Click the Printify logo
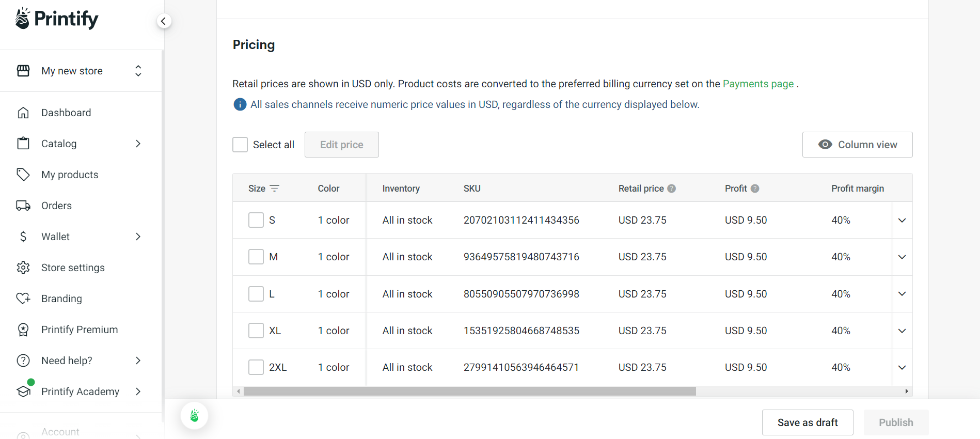Viewport: 980px width, 439px height. pos(57,19)
